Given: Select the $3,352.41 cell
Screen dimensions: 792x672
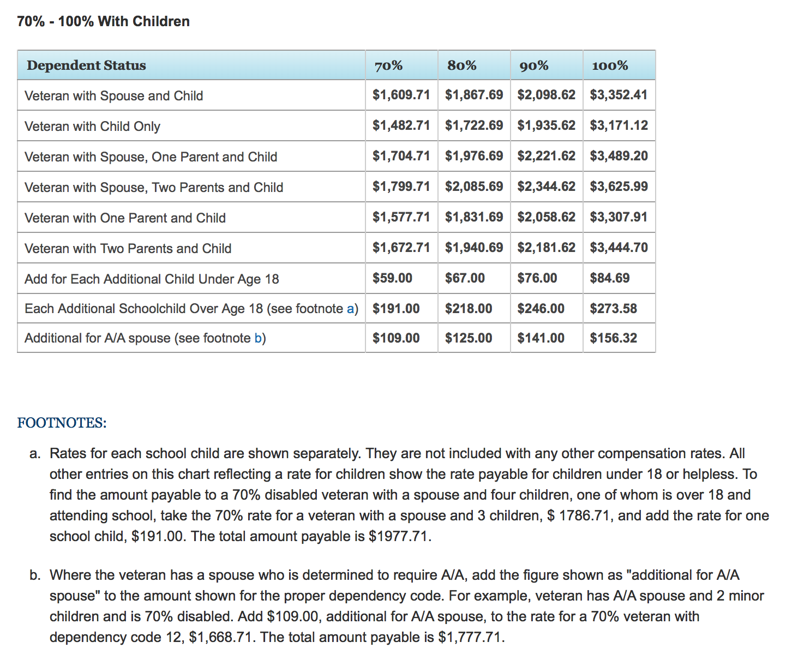Looking at the screenshot, I should tap(618, 95).
